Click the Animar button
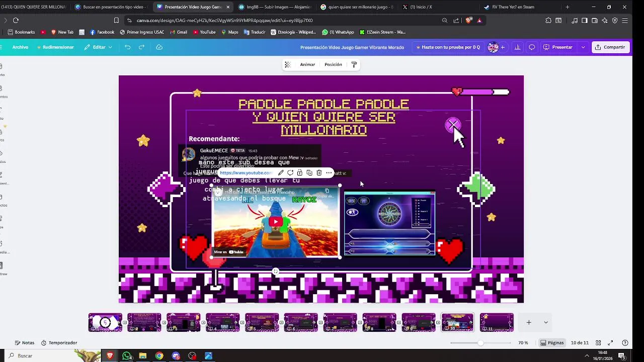644x362 pixels. tap(307, 65)
